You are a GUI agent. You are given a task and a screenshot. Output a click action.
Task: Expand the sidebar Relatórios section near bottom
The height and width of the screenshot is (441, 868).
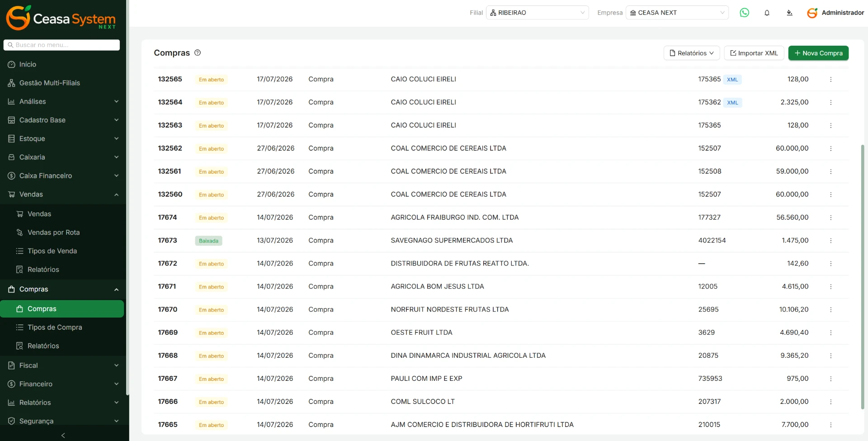pos(63,402)
